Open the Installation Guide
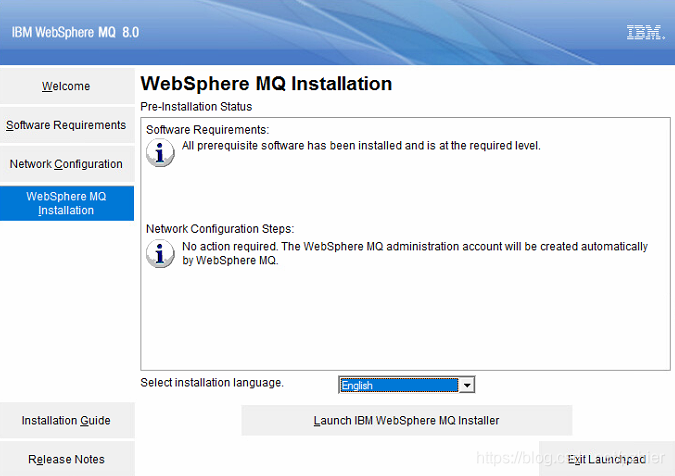This screenshot has height=476, width=675. click(67, 420)
